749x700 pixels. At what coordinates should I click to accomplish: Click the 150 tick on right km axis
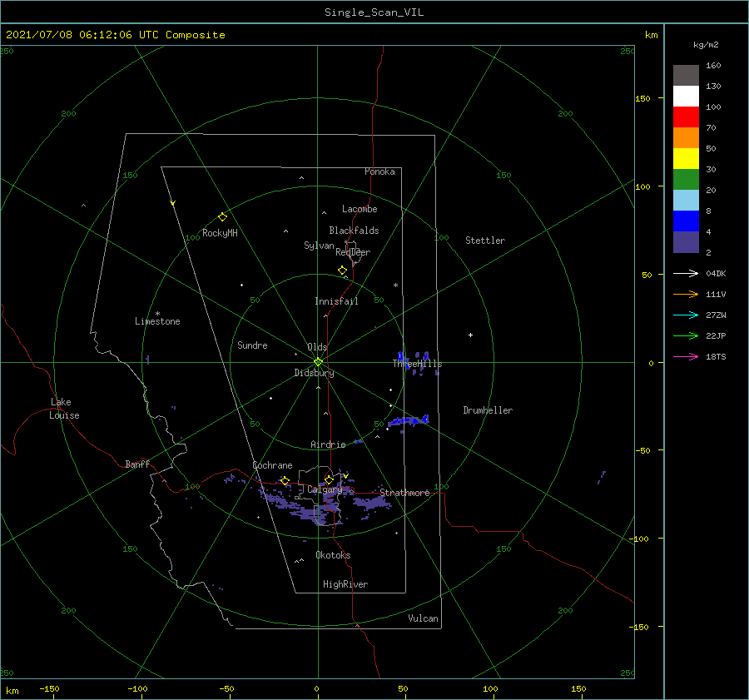(642, 98)
